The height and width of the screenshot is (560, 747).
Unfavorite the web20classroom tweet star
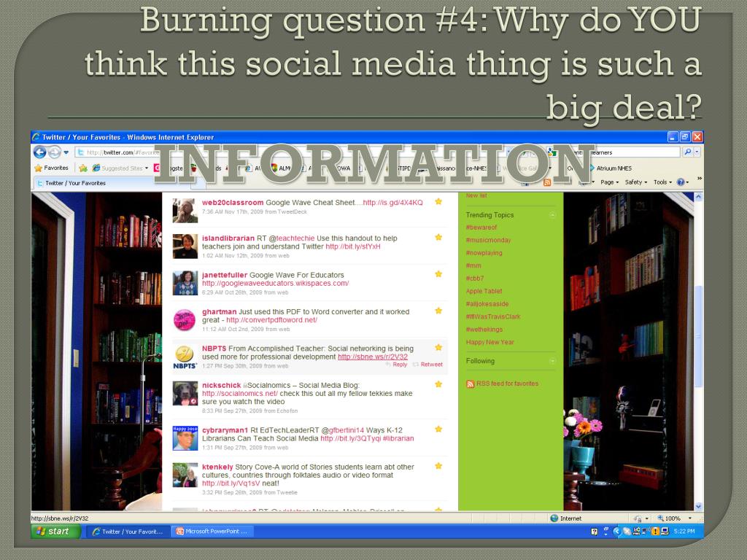(438, 202)
